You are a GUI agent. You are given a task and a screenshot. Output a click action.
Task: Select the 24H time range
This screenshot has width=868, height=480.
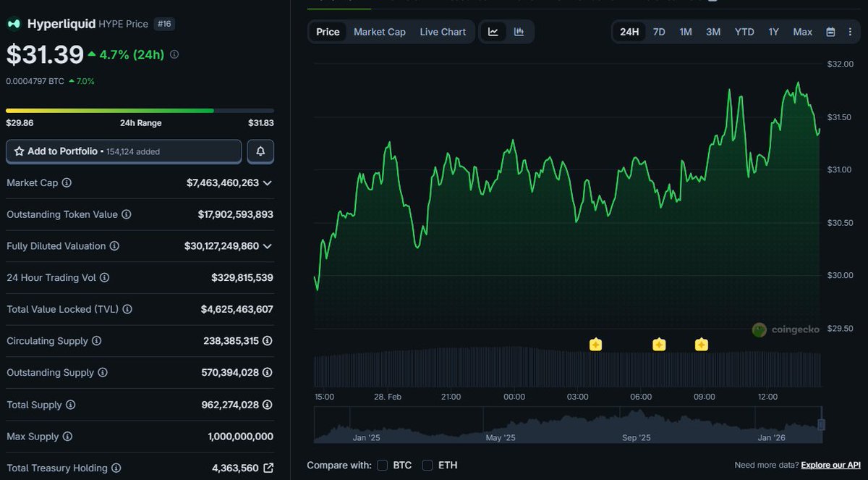point(629,32)
